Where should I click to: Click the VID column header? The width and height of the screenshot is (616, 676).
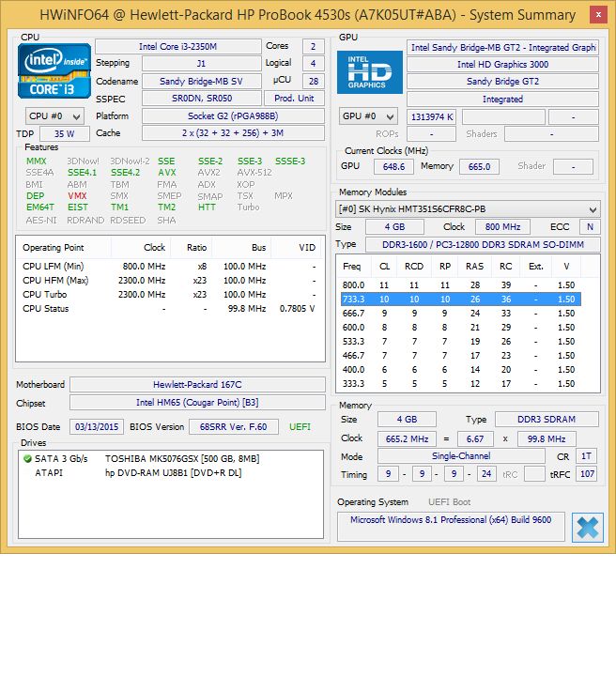pyautogui.click(x=298, y=248)
